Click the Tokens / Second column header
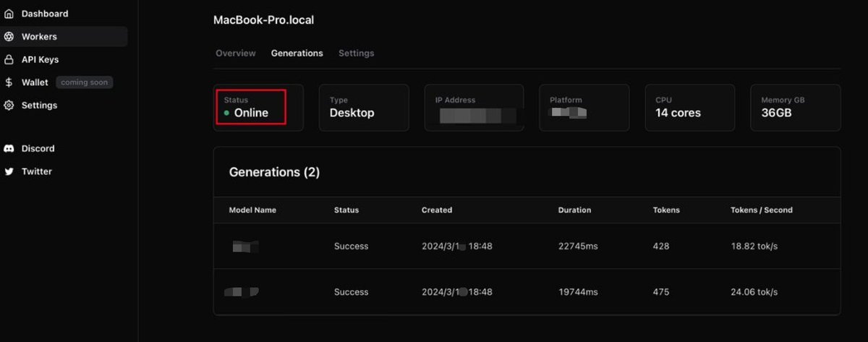This screenshot has height=342, width=868. [762, 210]
